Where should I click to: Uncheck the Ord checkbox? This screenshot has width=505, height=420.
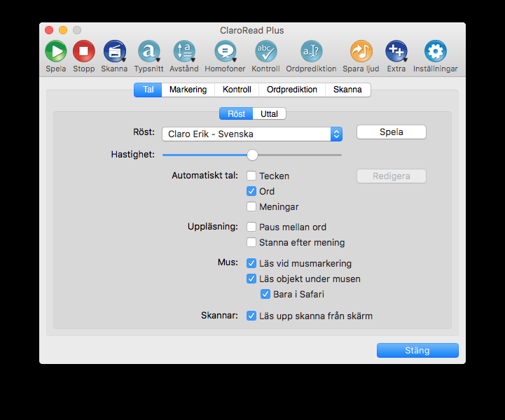251,191
